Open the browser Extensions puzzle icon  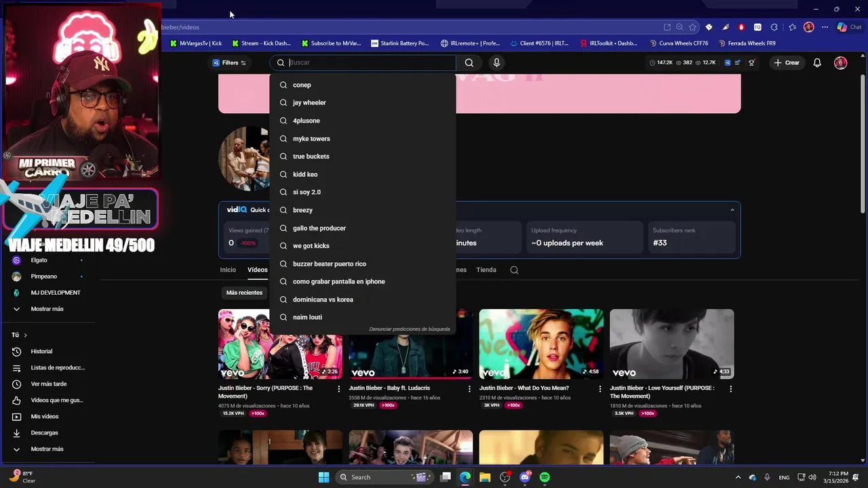[x=774, y=27]
